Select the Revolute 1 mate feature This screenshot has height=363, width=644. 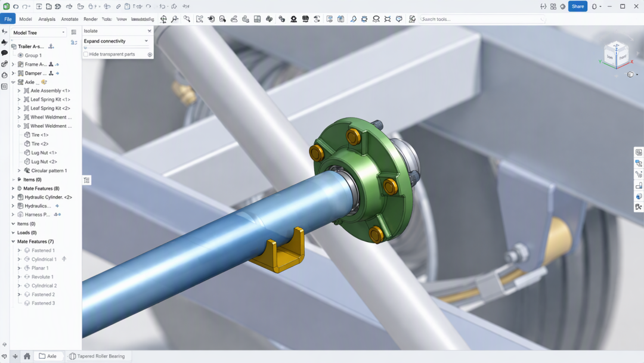(42, 277)
